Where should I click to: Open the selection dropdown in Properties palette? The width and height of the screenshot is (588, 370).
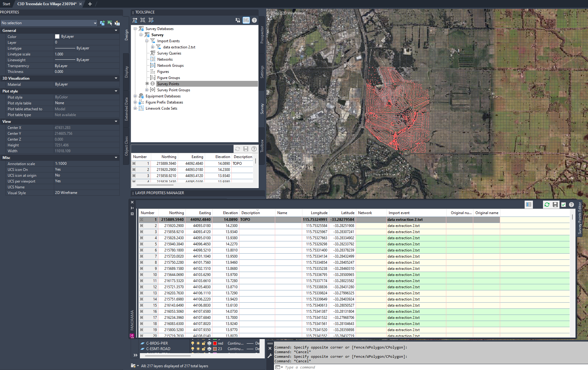pos(95,23)
